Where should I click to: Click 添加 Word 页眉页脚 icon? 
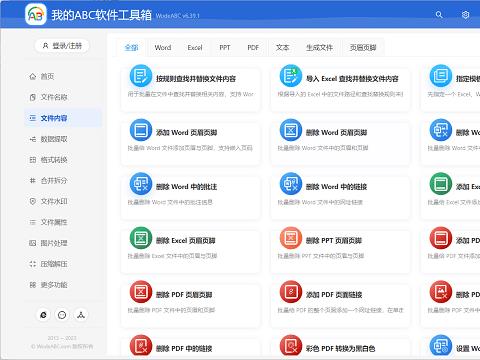click(141, 130)
